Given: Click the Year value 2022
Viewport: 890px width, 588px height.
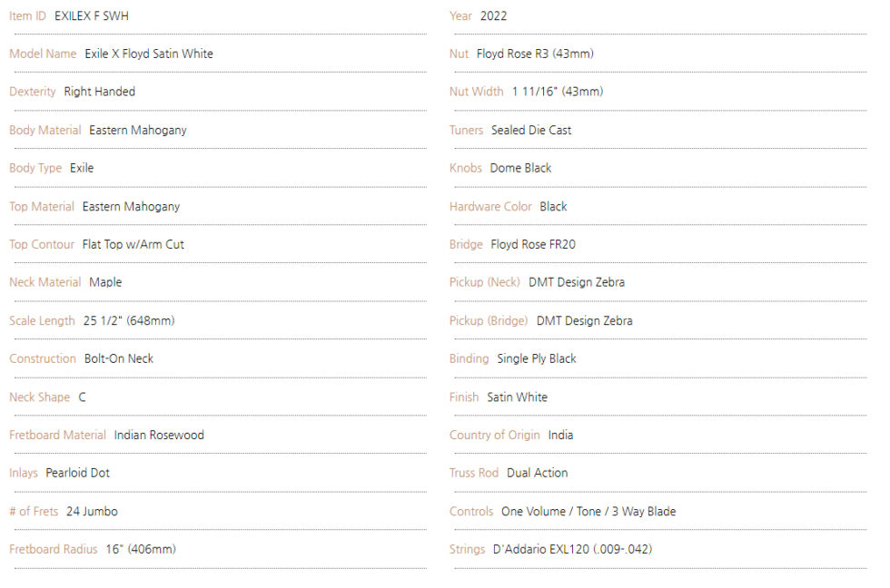Looking at the screenshot, I should coord(493,15).
